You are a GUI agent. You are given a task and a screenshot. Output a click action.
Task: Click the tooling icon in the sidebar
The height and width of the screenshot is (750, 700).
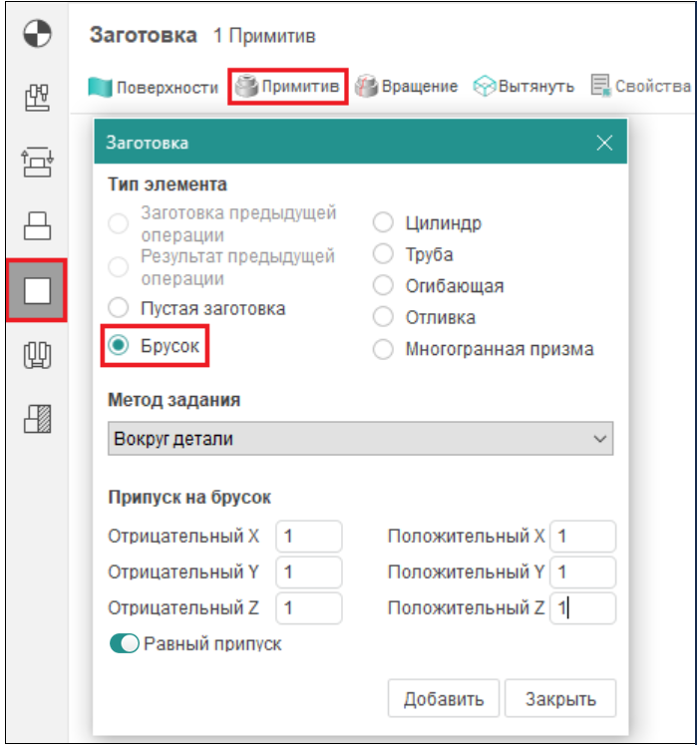click(x=37, y=355)
